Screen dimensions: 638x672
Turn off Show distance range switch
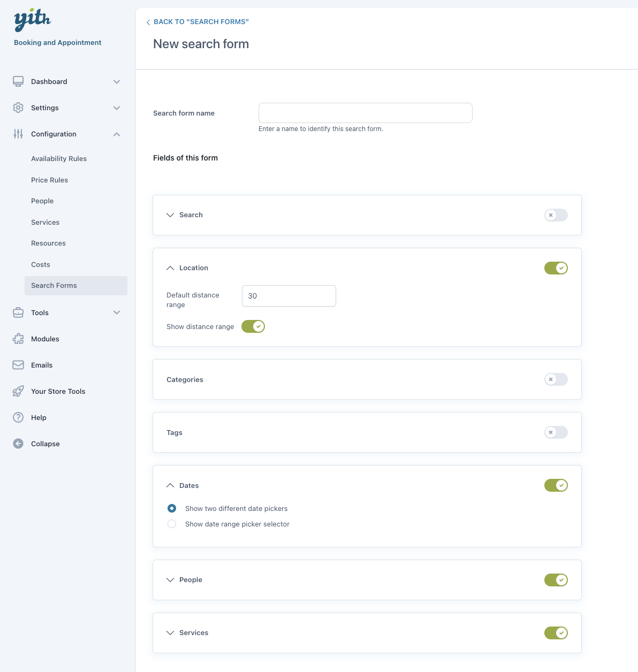(253, 326)
